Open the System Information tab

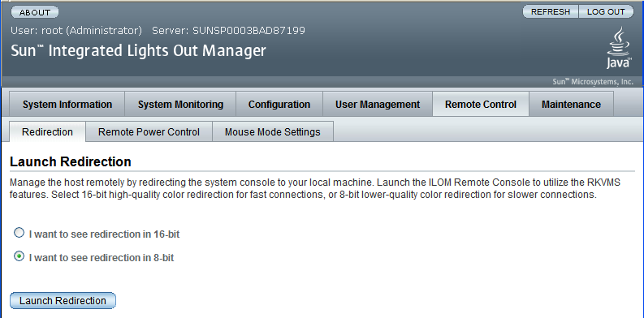click(67, 105)
